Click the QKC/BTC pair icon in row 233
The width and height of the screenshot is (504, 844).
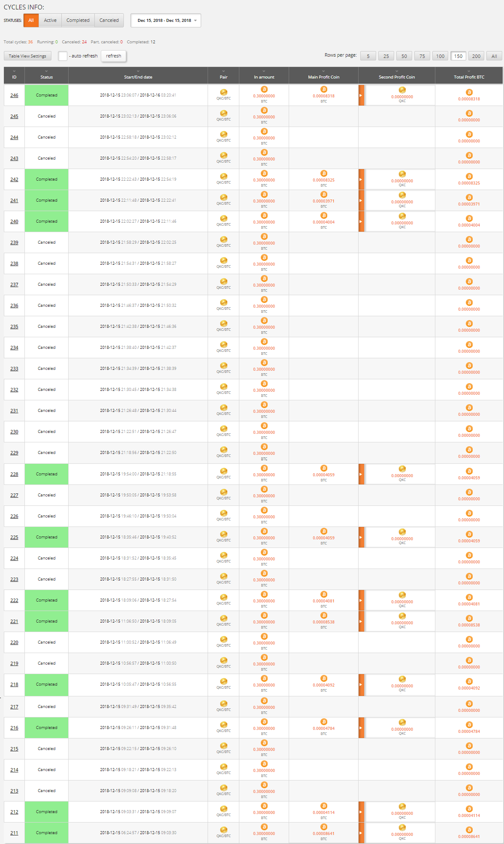coord(223,366)
